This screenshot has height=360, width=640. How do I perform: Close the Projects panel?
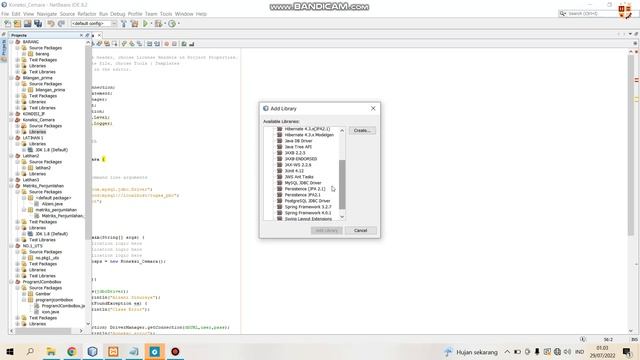(x=81, y=36)
